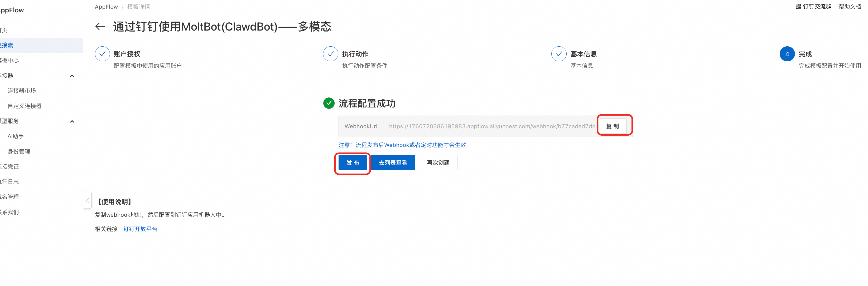Open 帮助文档 link at top right
868x286 pixels.
pos(850,6)
